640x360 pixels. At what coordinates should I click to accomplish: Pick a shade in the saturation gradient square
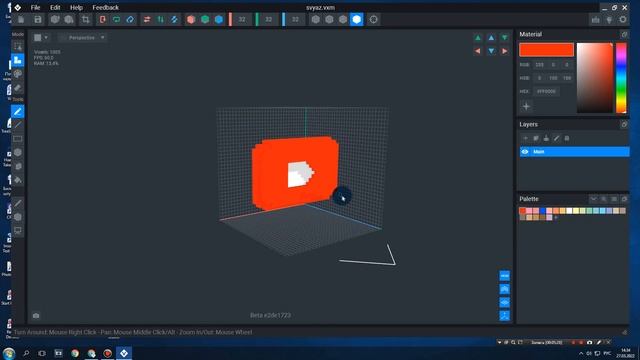click(x=595, y=78)
